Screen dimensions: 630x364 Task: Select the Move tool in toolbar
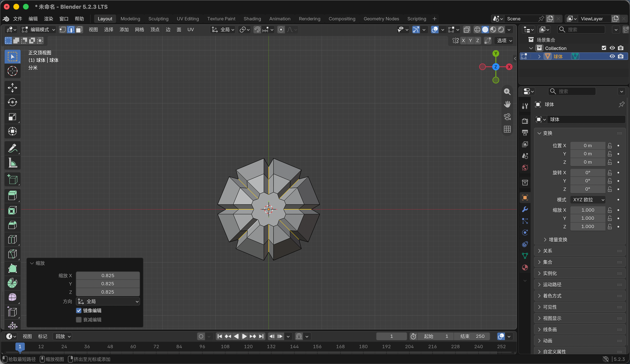click(12, 88)
